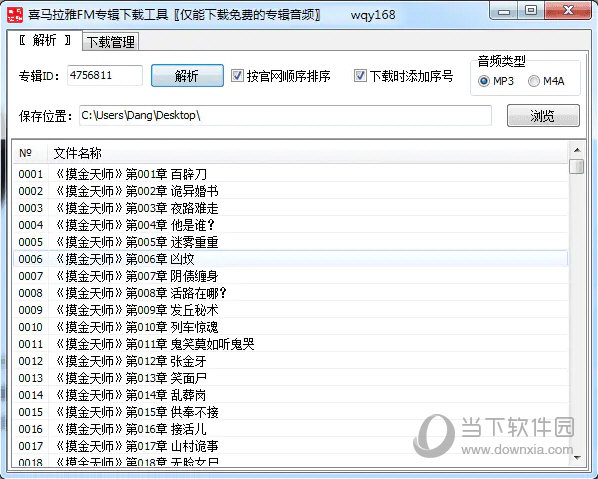Viewport: 598px width, 479px height.
Task: Select row 第005章 迷雾重重
Action: (x=291, y=242)
